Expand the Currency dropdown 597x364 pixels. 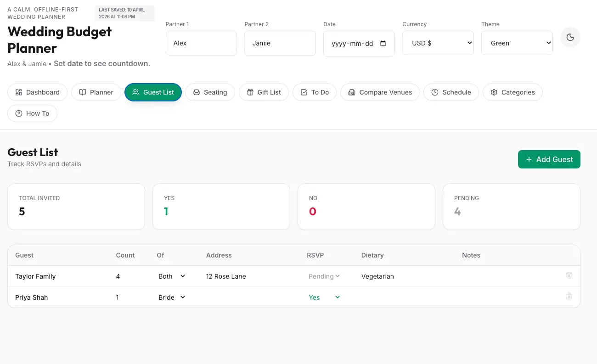(438, 43)
